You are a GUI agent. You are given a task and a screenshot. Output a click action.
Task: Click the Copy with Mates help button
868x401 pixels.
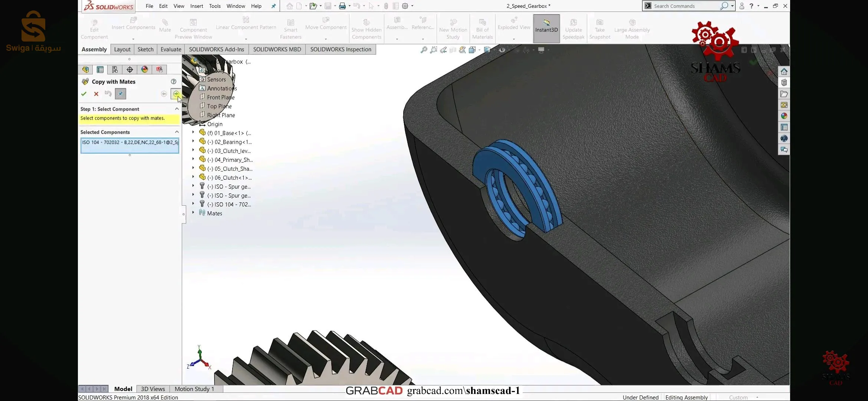point(174,81)
